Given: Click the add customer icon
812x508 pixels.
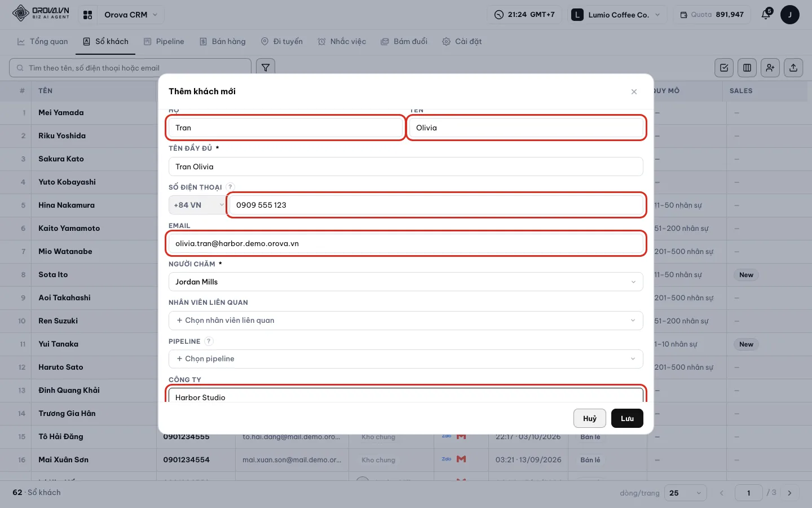Looking at the screenshot, I should pyautogui.click(x=770, y=68).
